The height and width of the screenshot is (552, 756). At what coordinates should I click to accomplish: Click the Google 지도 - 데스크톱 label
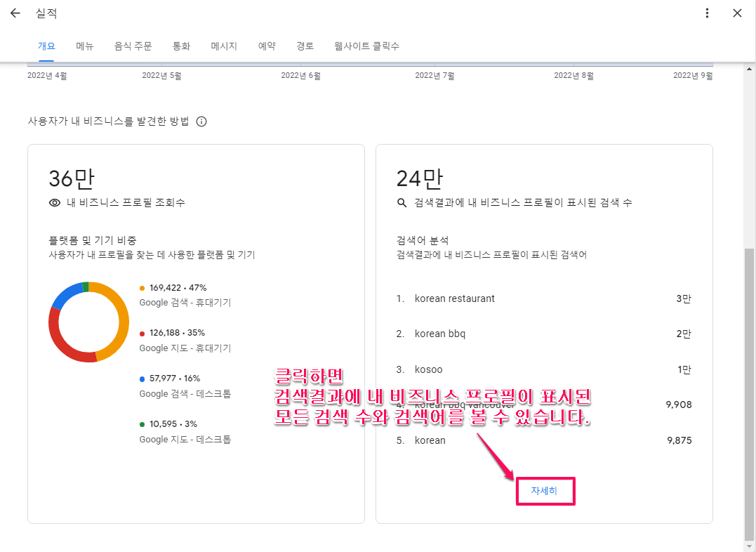[x=185, y=440]
